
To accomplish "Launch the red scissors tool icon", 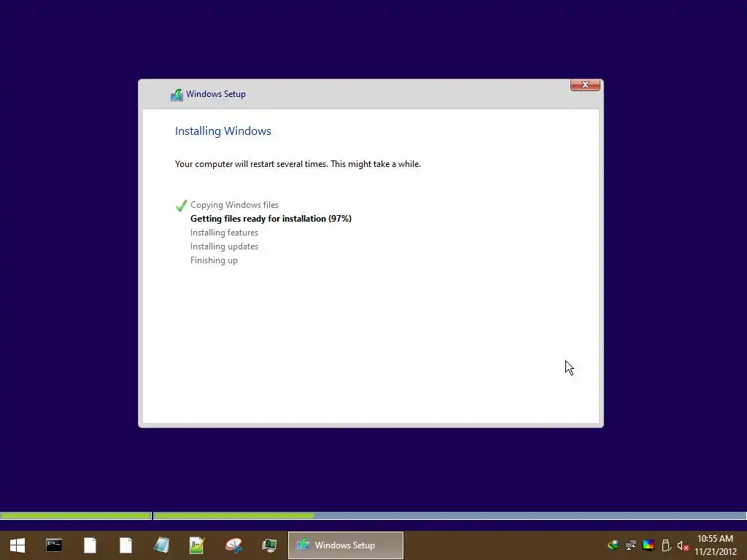I will pos(233,545).
